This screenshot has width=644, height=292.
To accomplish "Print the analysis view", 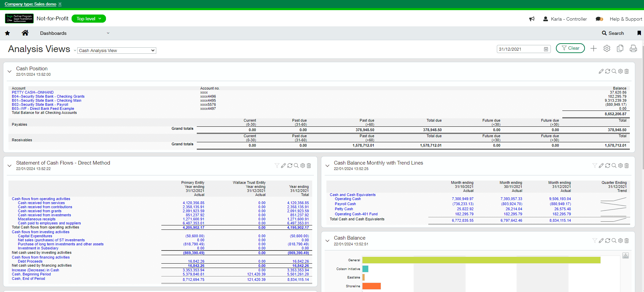I will [633, 49].
